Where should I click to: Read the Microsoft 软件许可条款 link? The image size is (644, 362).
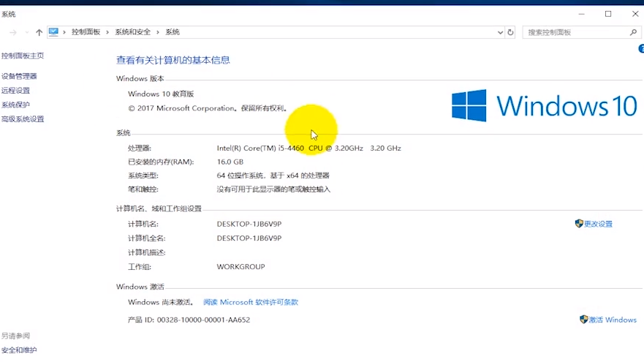251,303
